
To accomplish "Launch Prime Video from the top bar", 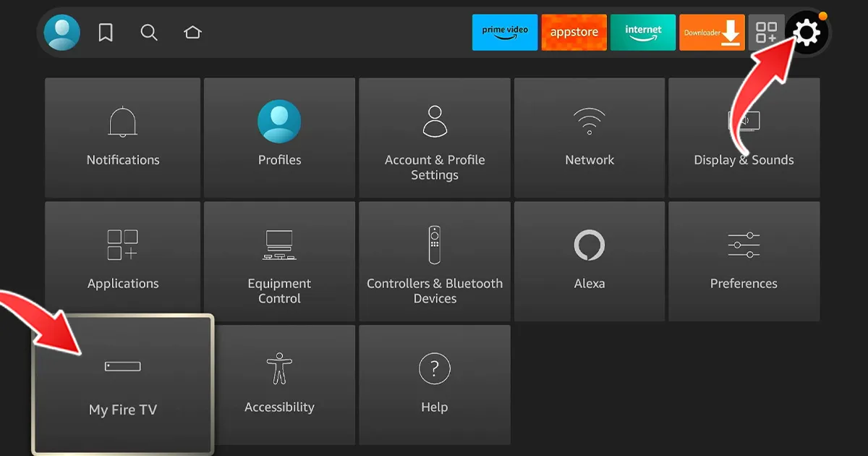I will (x=504, y=32).
